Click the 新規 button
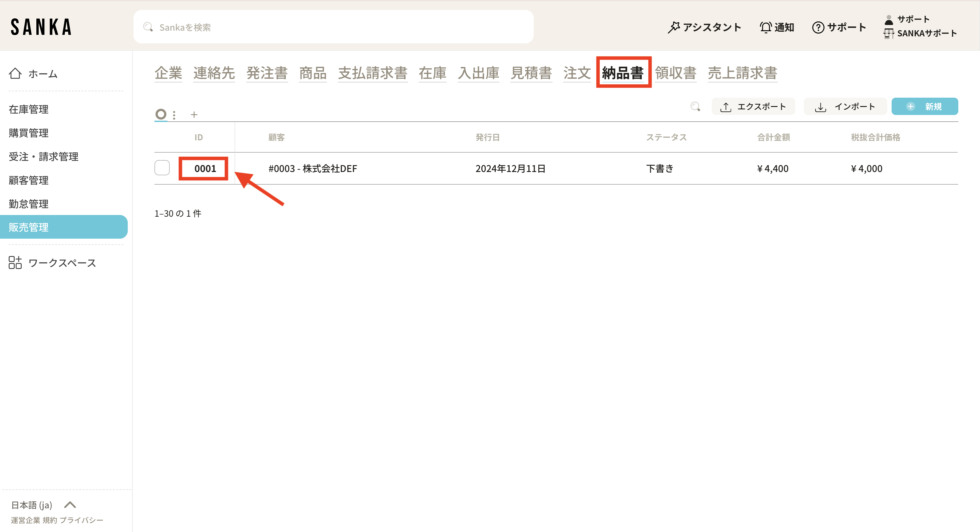Screen dimensions: 980x532 924,106
